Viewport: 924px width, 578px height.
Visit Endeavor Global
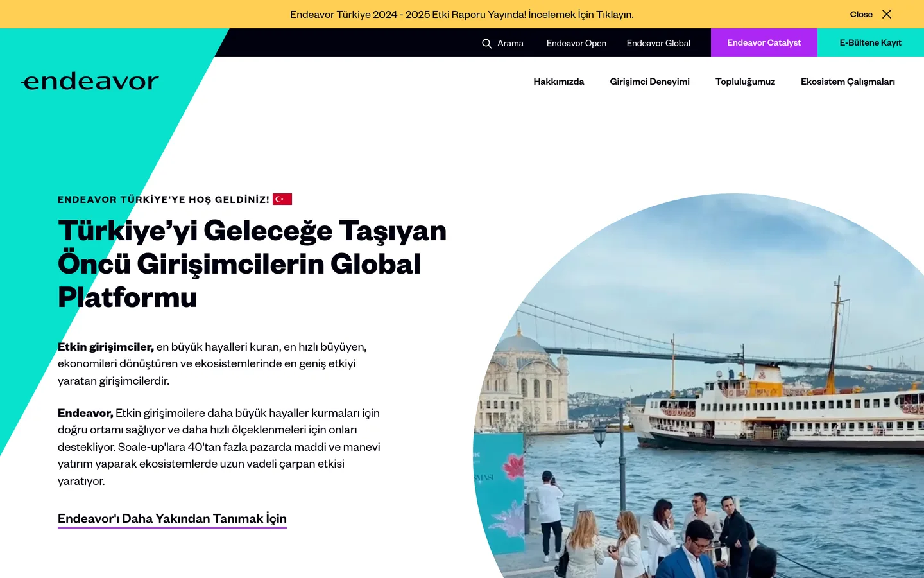pos(658,43)
